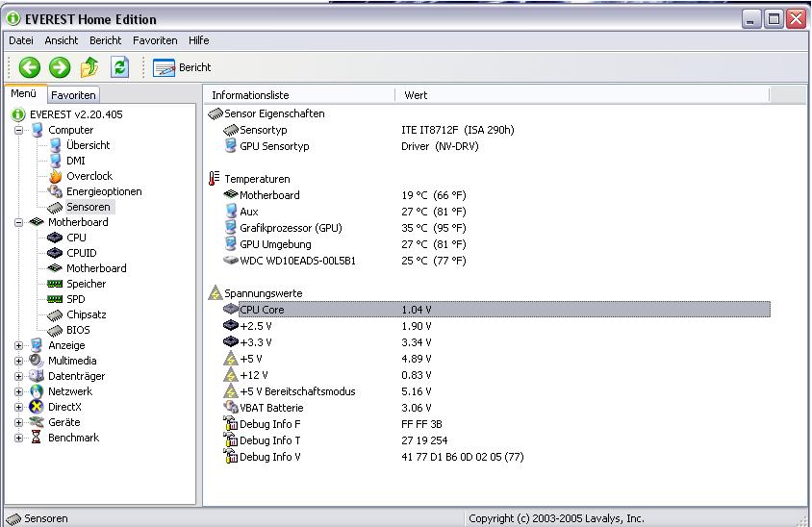The image size is (812, 527).
Task: Open the Speicher memory icon entry
Action: (55, 284)
